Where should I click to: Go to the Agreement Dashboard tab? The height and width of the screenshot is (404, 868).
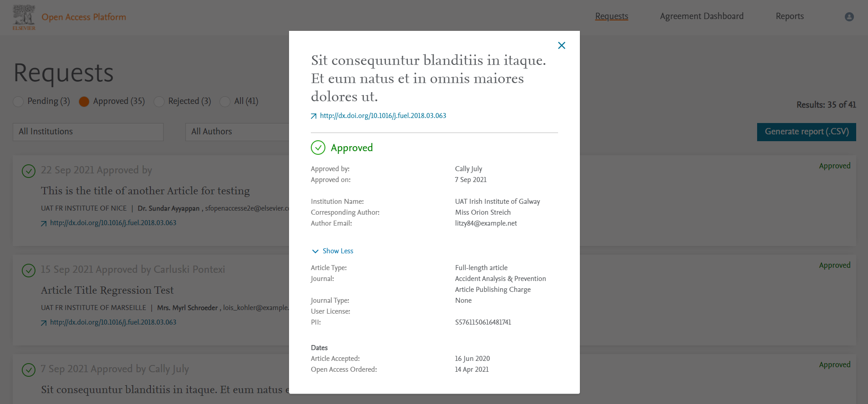tap(701, 16)
